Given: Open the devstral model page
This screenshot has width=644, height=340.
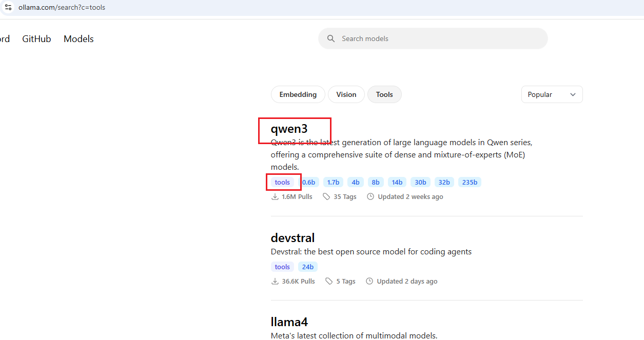Looking at the screenshot, I should tap(292, 238).
